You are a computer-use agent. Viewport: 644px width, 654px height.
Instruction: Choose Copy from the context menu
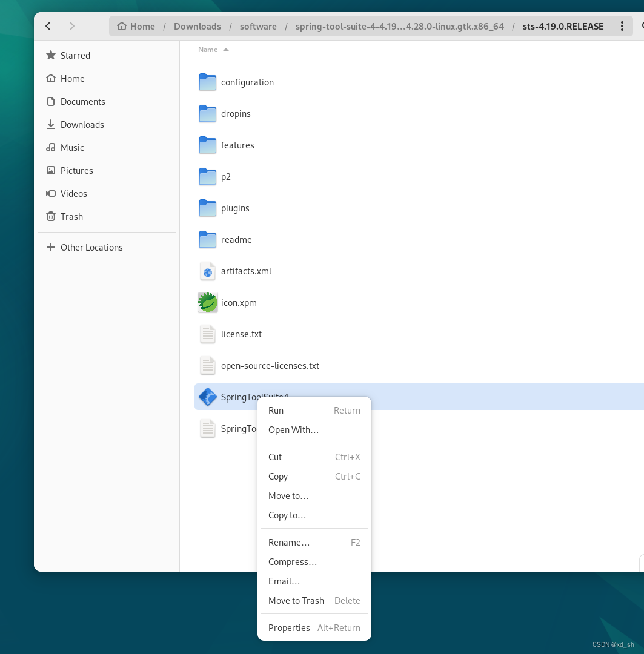click(x=314, y=477)
